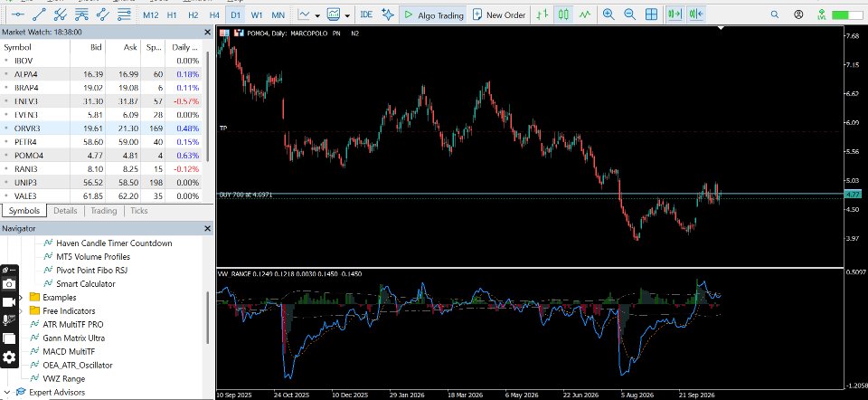Screen dimensions: 868x400
Task: Open the indicators list dropdown arrow
Action: [347, 16]
